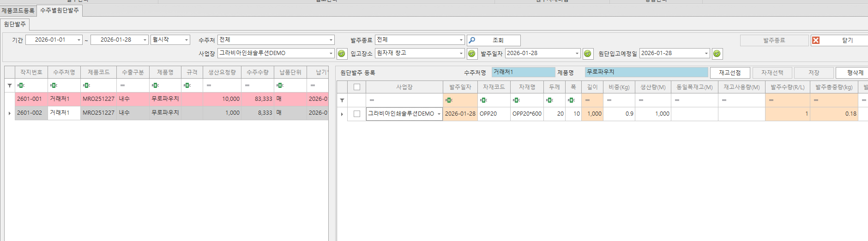Open 사업장 cell dropdown in right grid row
The height and width of the screenshot is (241, 868).
point(439,114)
